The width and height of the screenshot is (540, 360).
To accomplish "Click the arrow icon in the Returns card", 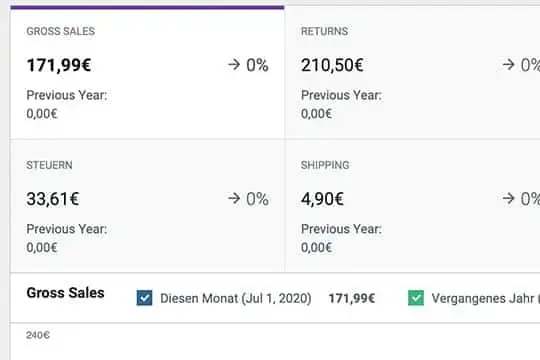I will click(x=508, y=64).
